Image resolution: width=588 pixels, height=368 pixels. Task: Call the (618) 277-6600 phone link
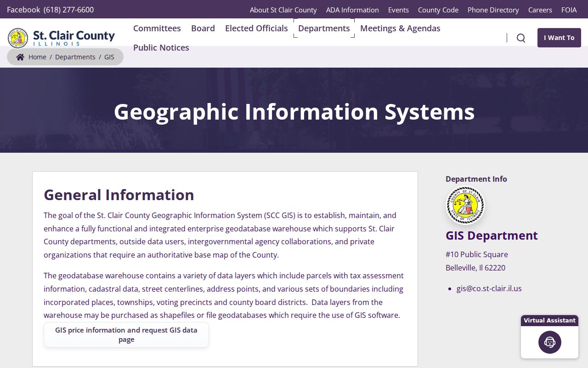click(68, 10)
